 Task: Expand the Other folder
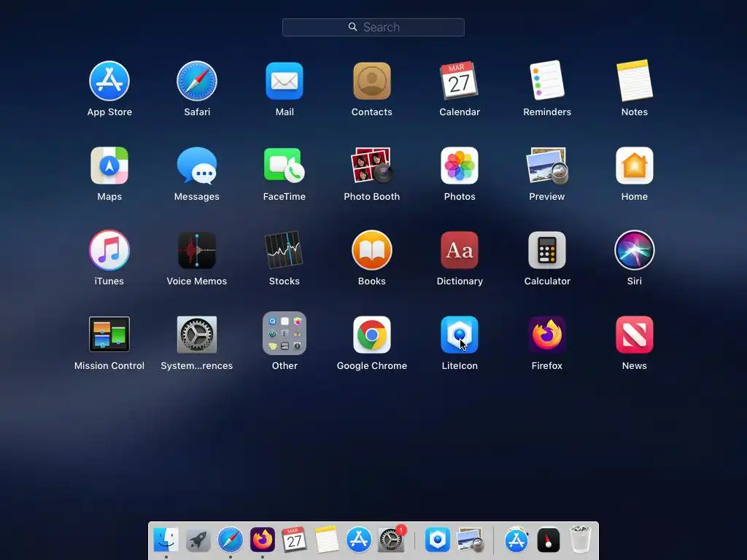tap(285, 333)
